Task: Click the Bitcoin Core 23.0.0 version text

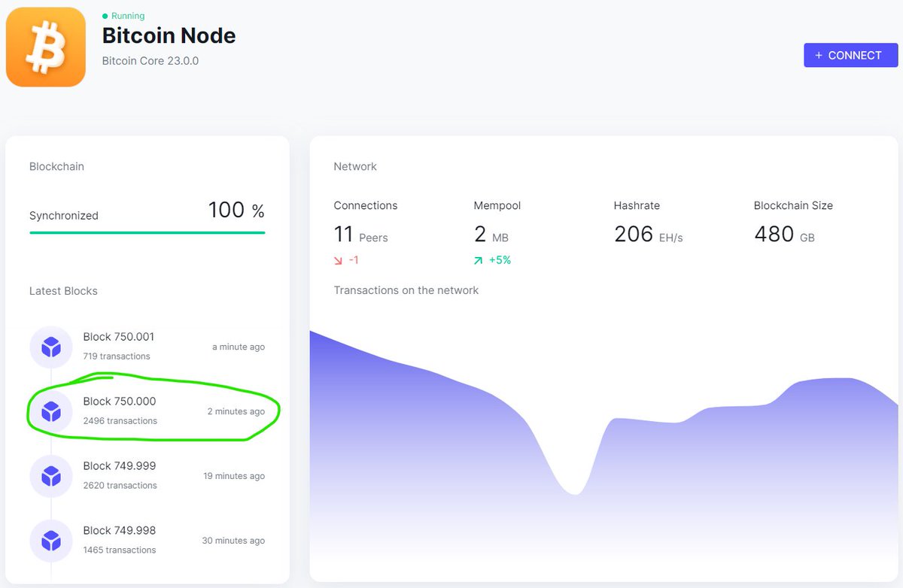Action: point(150,61)
